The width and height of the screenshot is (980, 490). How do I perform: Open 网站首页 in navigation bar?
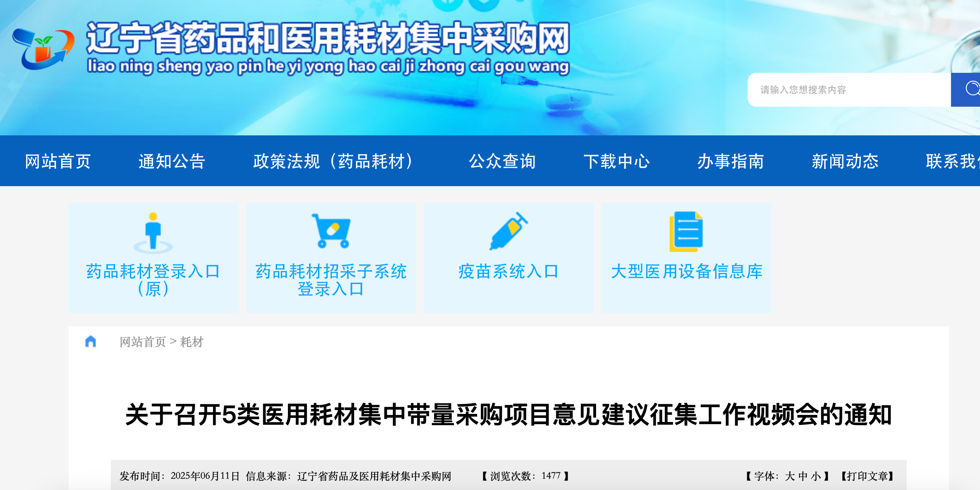click(58, 161)
